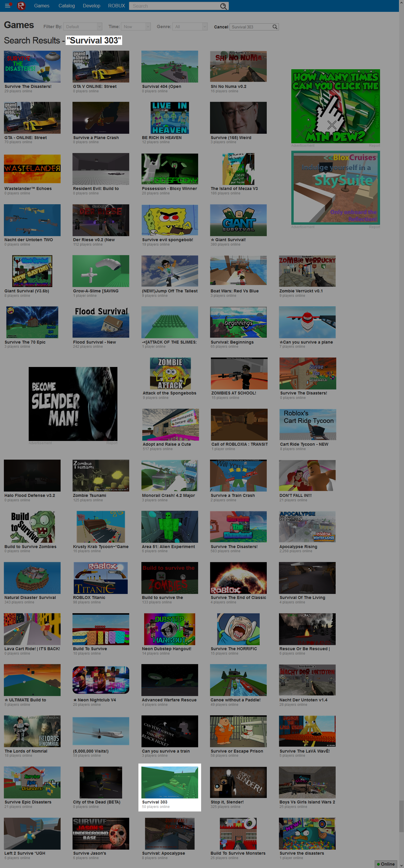Expand the Time Now dropdown
This screenshot has height=868, width=404.
click(136, 27)
